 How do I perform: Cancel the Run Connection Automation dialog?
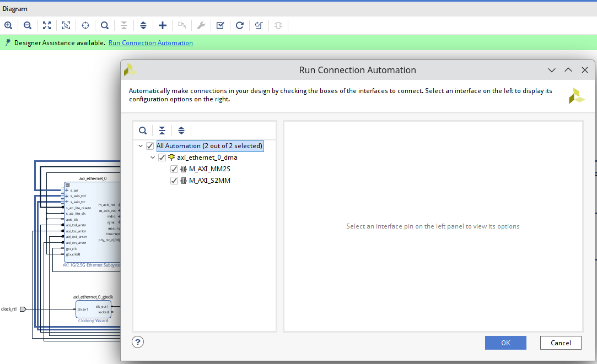tap(561, 343)
